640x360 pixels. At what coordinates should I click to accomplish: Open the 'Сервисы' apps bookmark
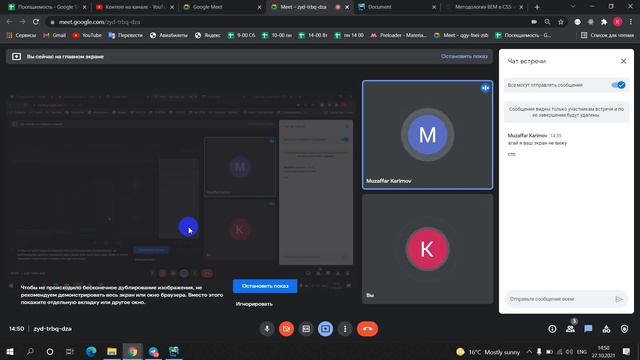21,36
